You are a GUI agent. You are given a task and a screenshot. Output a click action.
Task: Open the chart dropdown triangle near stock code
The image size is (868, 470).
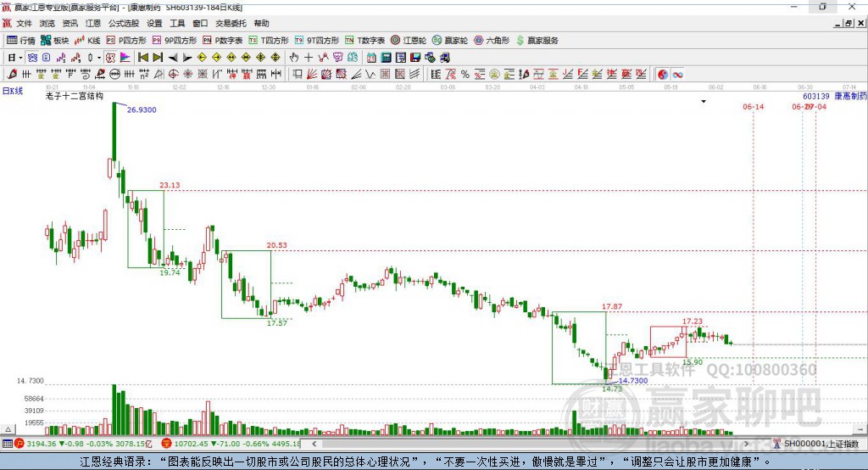[704, 102]
